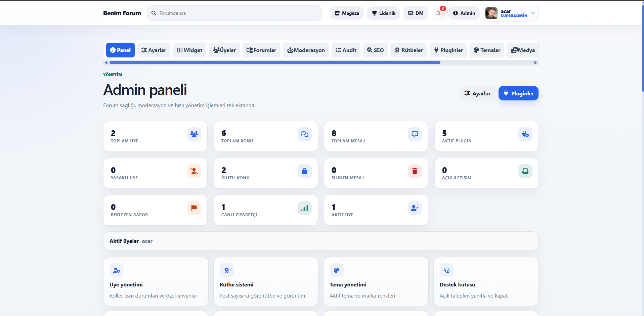Open the Temalar tab
This screenshot has height=316, width=644.
coord(487,50)
